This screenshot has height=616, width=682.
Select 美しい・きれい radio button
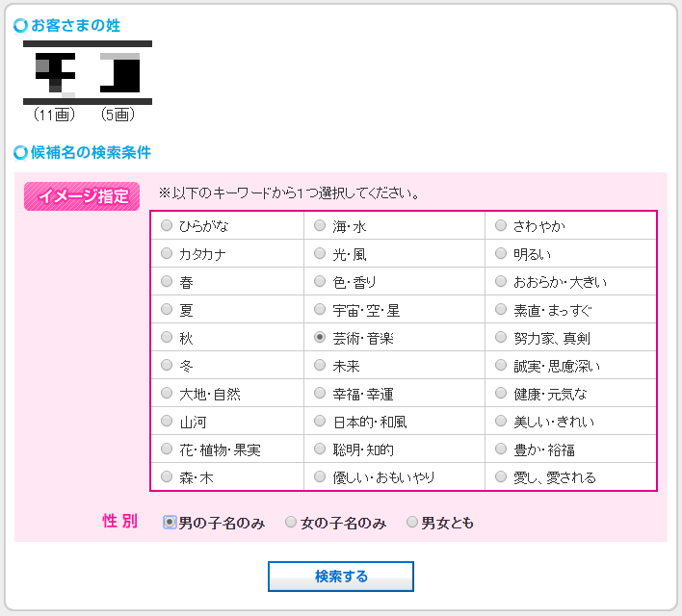[x=501, y=421]
